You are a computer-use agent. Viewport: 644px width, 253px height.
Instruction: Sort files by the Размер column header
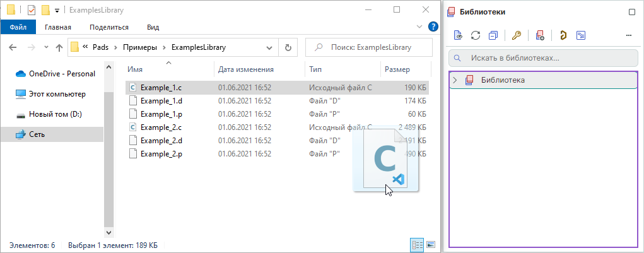pos(397,69)
